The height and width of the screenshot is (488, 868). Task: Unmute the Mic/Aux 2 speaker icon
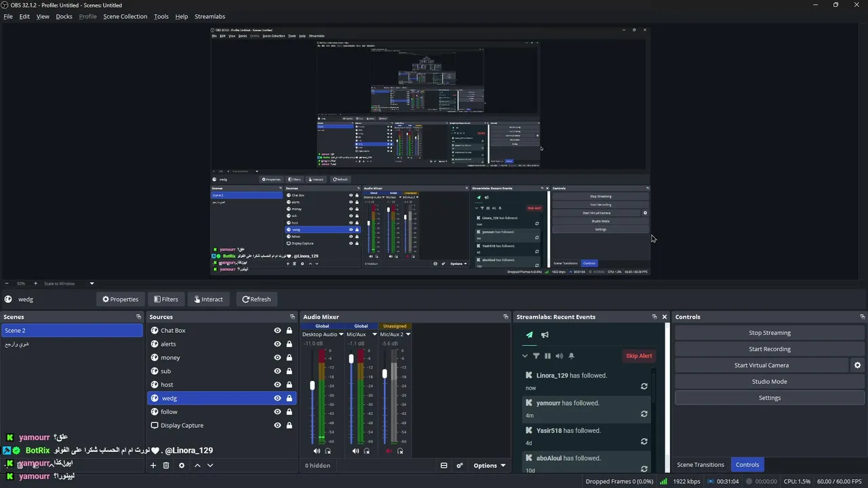click(x=389, y=451)
